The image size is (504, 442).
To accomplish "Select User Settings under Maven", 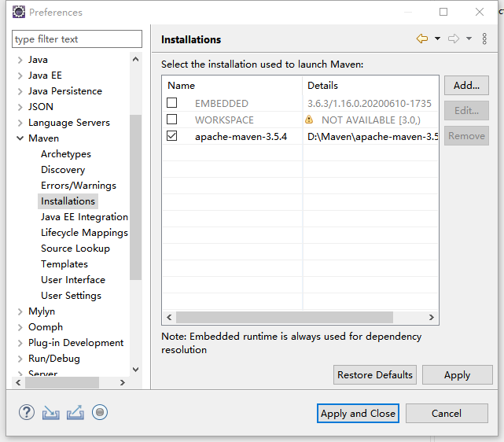I will click(71, 296).
